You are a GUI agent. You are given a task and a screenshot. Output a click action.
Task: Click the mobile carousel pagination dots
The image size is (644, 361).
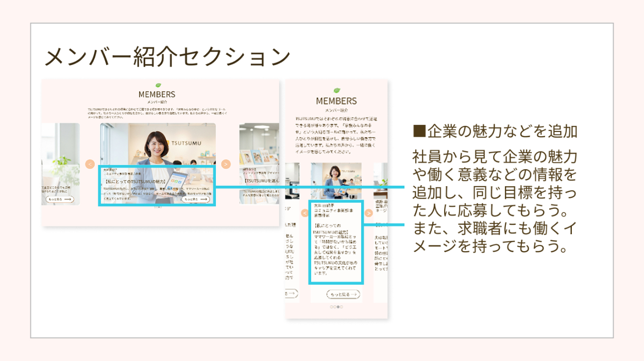(x=336, y=307)
